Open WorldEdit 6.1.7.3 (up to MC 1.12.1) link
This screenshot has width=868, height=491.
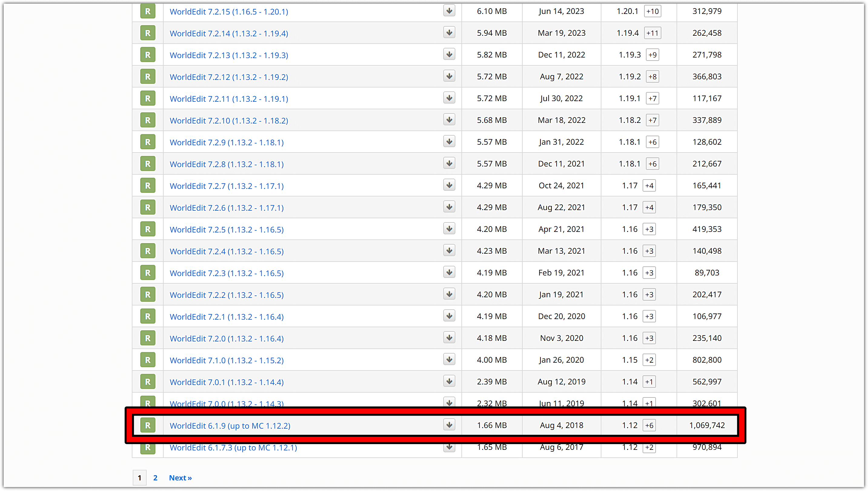pyautogui.click(x=233, y=447)
